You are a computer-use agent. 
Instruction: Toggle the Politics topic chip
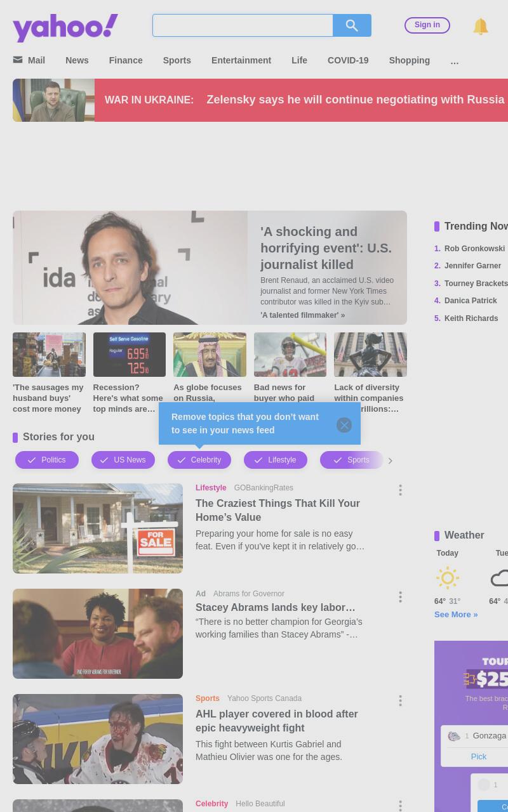(47, 460)
